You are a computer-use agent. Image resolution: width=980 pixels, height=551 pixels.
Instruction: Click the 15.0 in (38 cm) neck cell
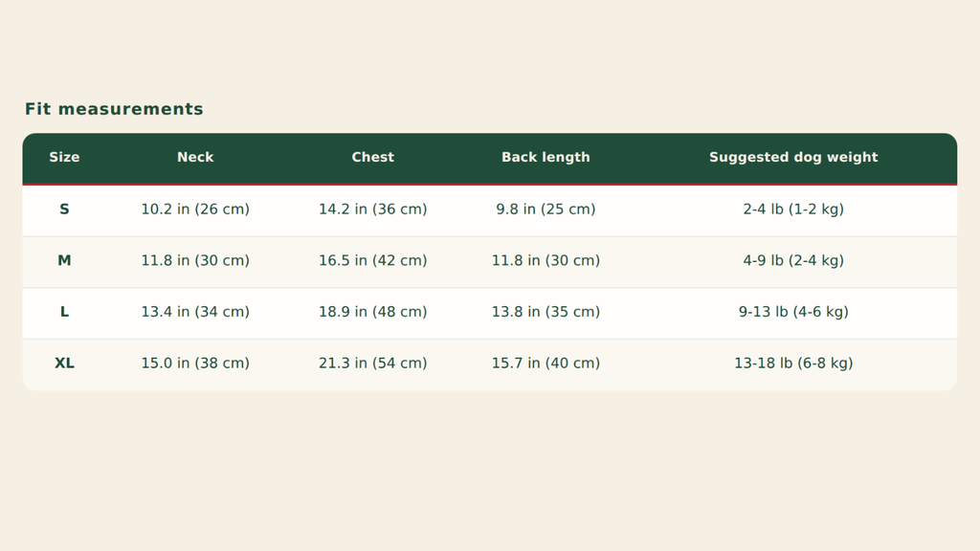coord(195,363)
